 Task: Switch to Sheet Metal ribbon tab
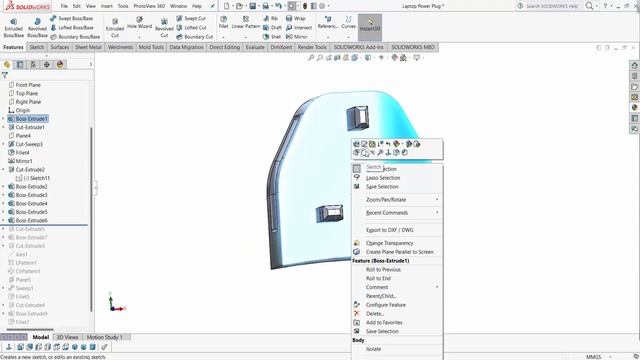pos(88,47)
